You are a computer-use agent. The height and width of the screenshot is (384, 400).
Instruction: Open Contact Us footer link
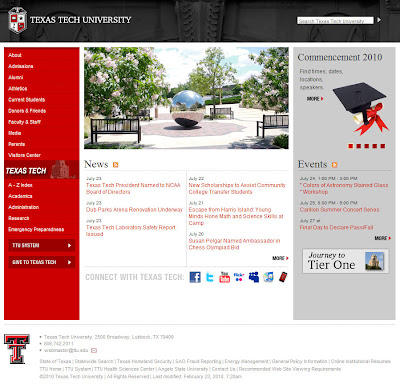click(x=223, y=369)
